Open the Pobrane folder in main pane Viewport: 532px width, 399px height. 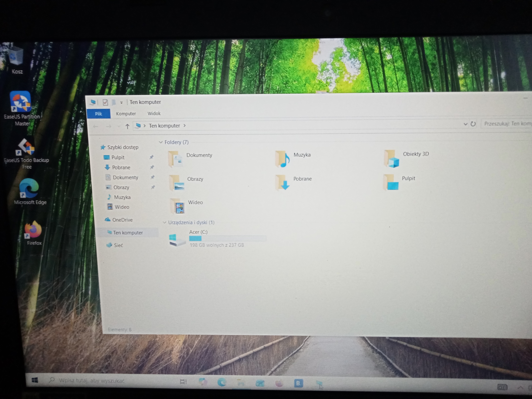point(282,183)
